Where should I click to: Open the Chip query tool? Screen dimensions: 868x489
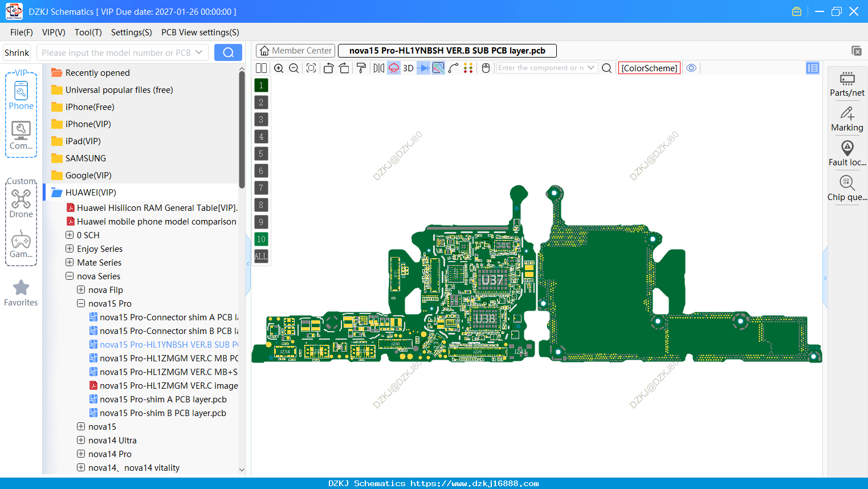(x=847, y=189)
